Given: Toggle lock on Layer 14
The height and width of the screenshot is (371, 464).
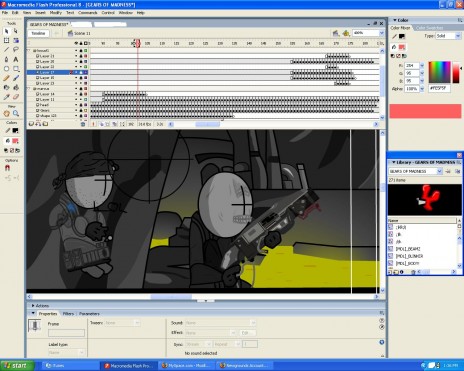Looking at the screenshot, I should [x=81, y=94].
